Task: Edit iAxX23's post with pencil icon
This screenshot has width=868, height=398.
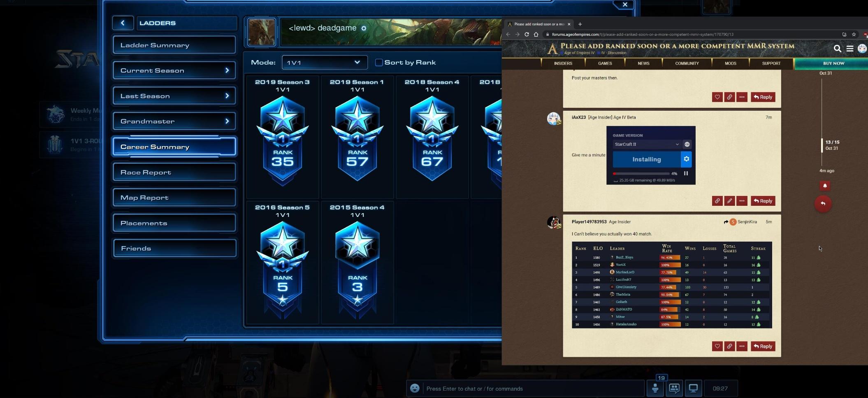Action: click(x=729, y=201)
